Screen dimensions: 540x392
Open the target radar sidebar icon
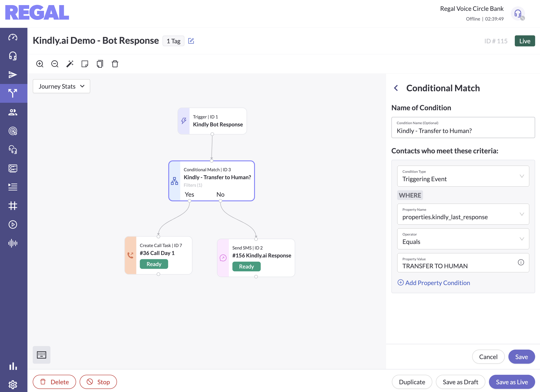[x=13, y=131]
